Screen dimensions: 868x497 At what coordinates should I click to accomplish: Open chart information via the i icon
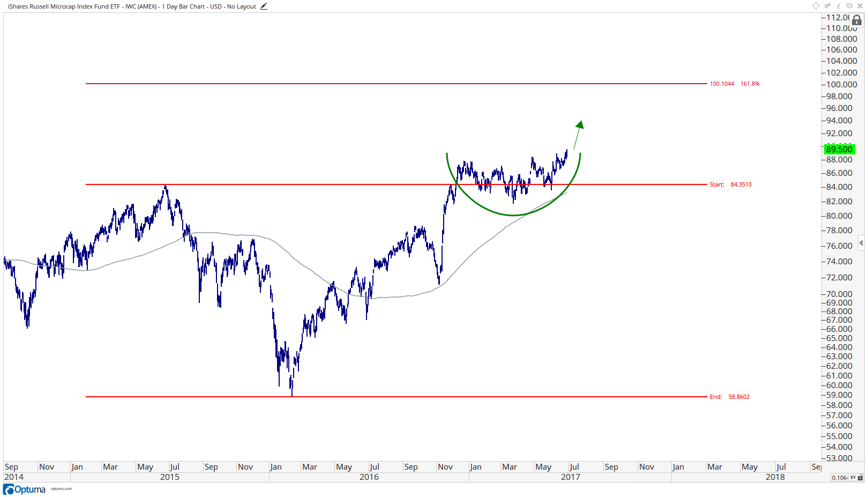(x=839, y=6)
